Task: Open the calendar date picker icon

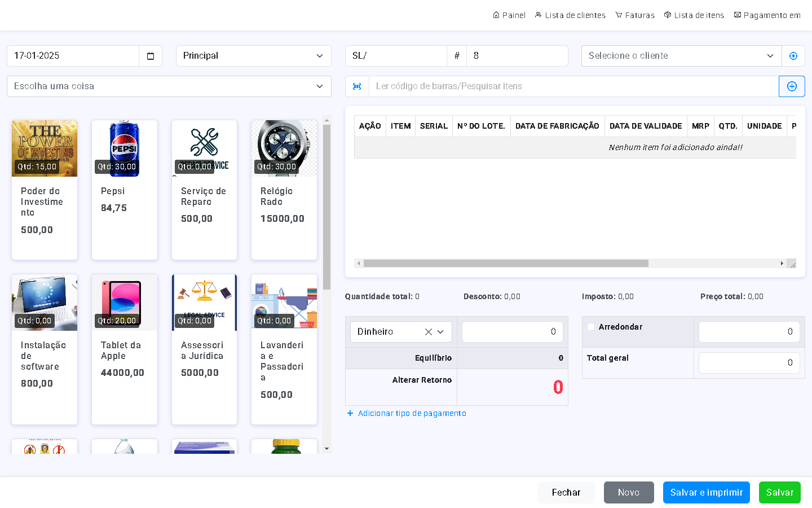Action: [x=151, y=56]
